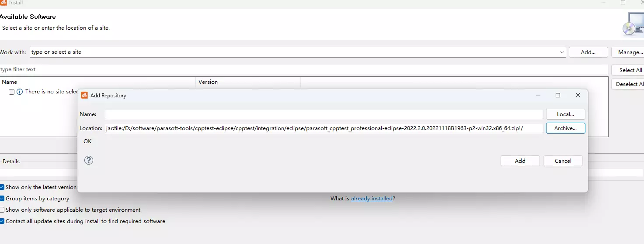644x244 pixels.
Task: Click the info icon beside no site message
Action: [x=19, y=92]
